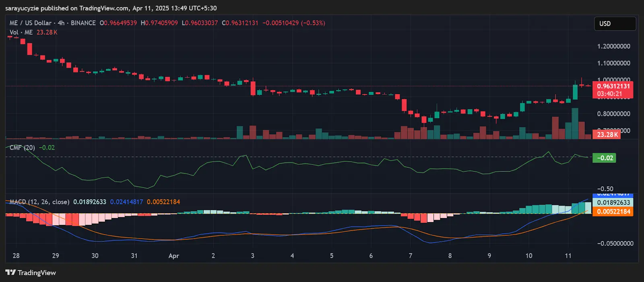Click the 9 date on the time axis
644x282 pixels.
pyautogui.click(x=489, y=256)
